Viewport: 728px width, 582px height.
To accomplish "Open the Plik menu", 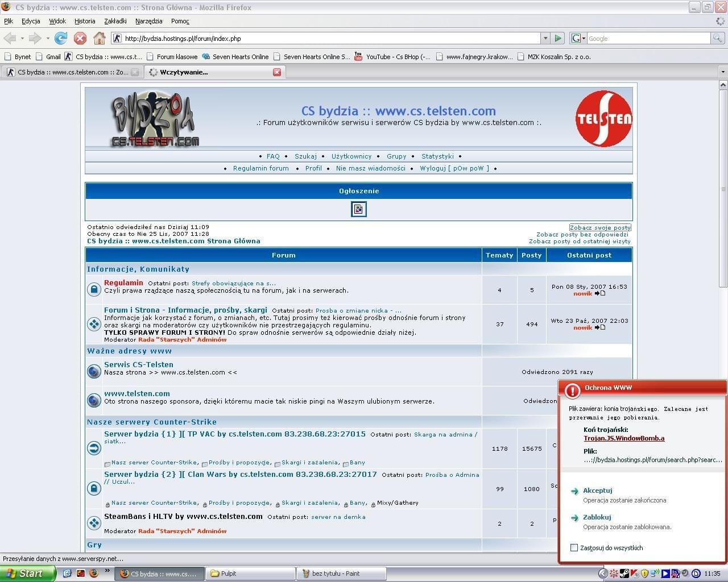I will [x=9, y=21].
